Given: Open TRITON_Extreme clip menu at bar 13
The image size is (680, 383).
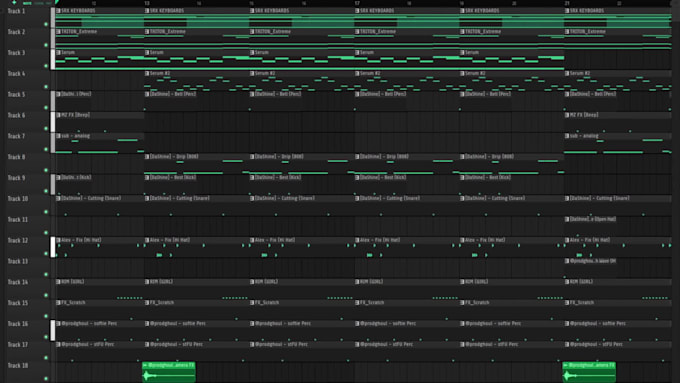Looking at the screenshot, I should tap(147, 31).
